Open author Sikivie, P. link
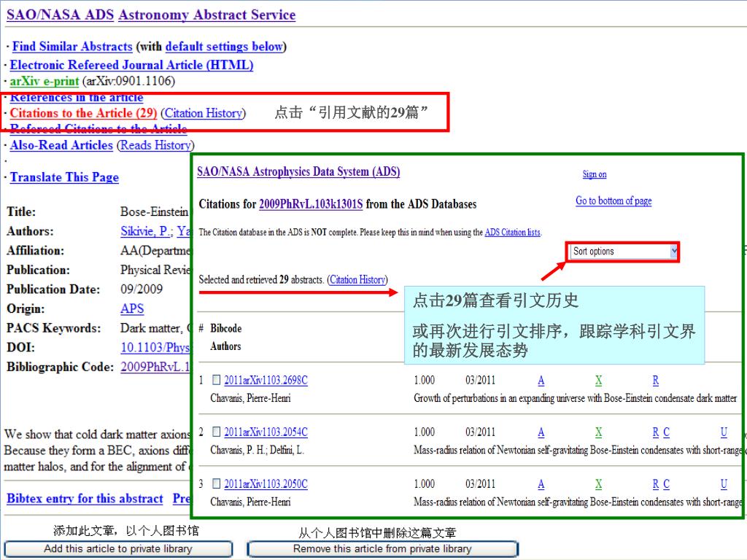 click(144, 231)
